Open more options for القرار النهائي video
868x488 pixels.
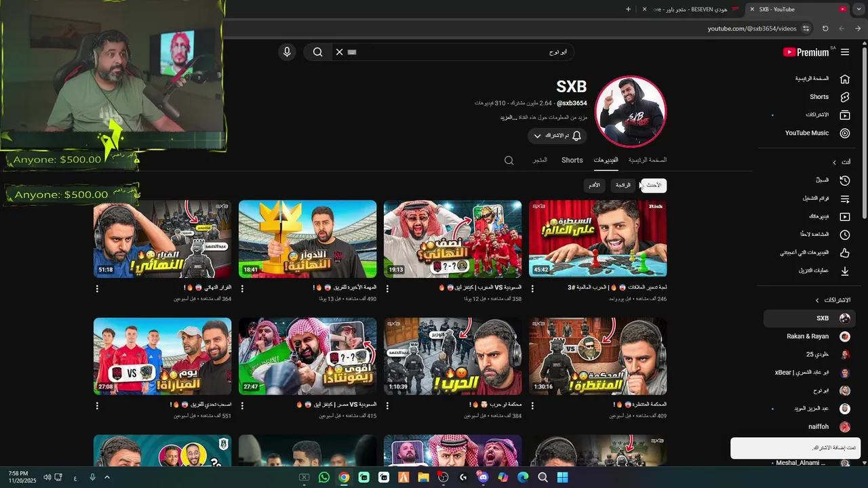(97, 289)
